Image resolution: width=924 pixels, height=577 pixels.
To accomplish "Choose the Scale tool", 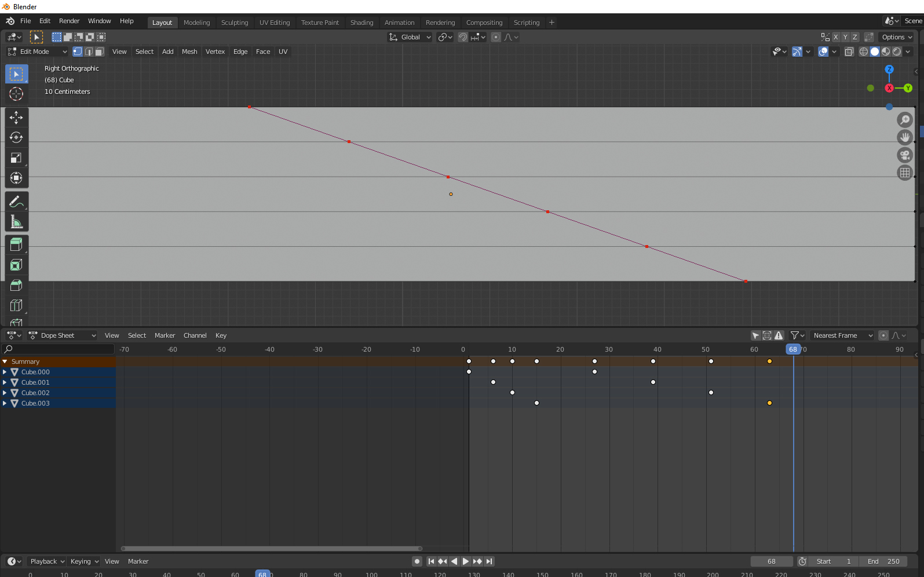I will tap(16, 158).
